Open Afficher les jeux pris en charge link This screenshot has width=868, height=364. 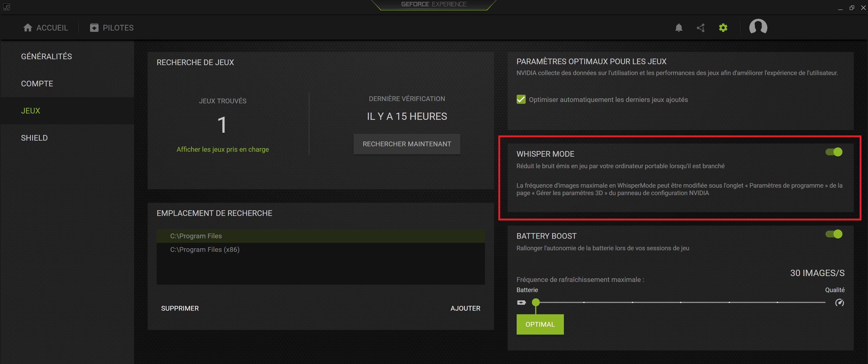pos(223,149)
